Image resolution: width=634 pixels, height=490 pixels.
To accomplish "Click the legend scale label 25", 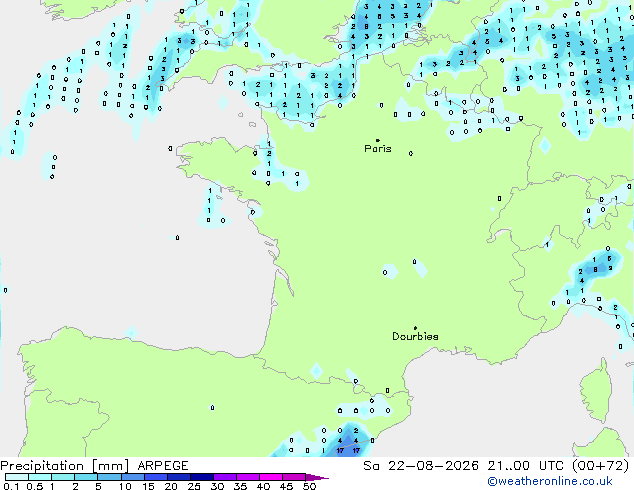I will pyautogui.click(x=194, y=486).
